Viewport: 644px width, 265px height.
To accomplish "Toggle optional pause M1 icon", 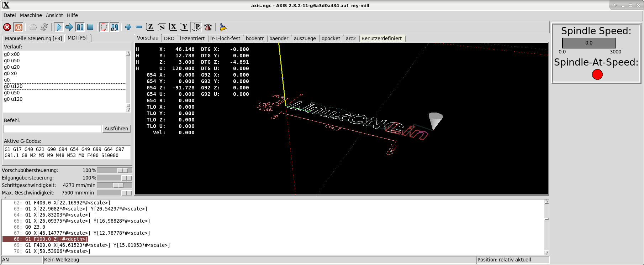I will (115, 27).
